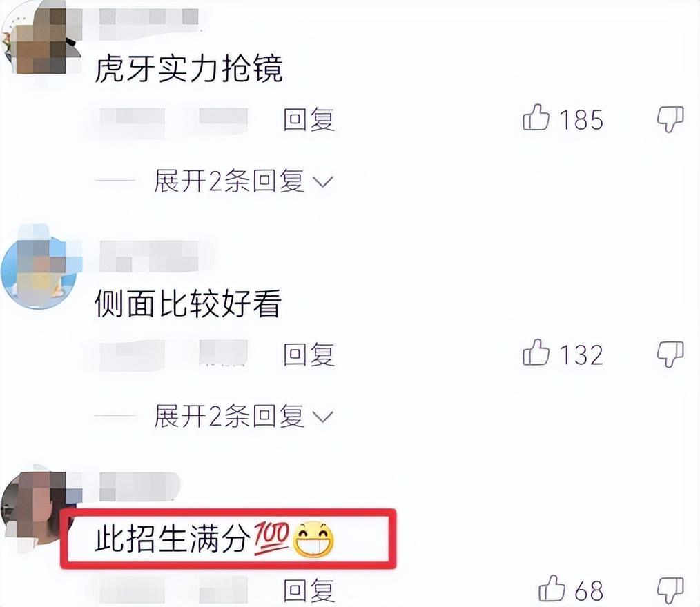Like the comment with 185 likes

(x=536, y=117)
